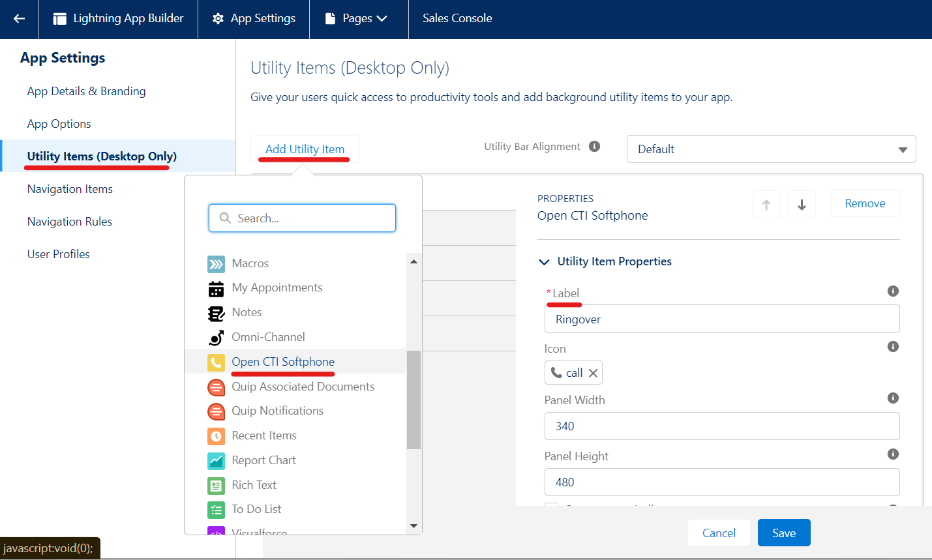Image resolution: width=932 pixels, height=560 pixels.
Task: Open User Profiles settings
Action: click(x=59, y=254)
